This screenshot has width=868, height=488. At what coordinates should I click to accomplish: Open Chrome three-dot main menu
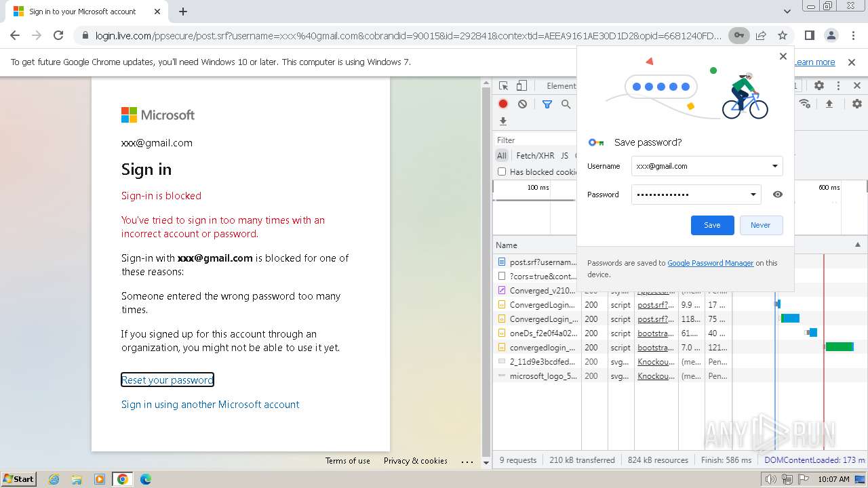coord(852,35)
